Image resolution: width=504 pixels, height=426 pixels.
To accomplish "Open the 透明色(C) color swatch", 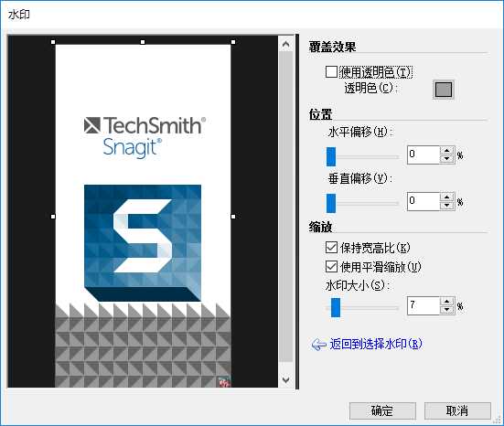I will click(x=444, y=90).
